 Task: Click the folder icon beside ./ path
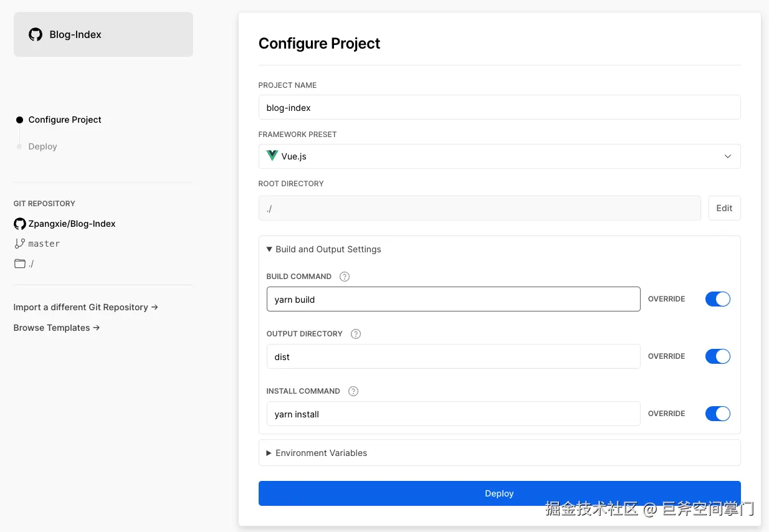tap(20, 264)
